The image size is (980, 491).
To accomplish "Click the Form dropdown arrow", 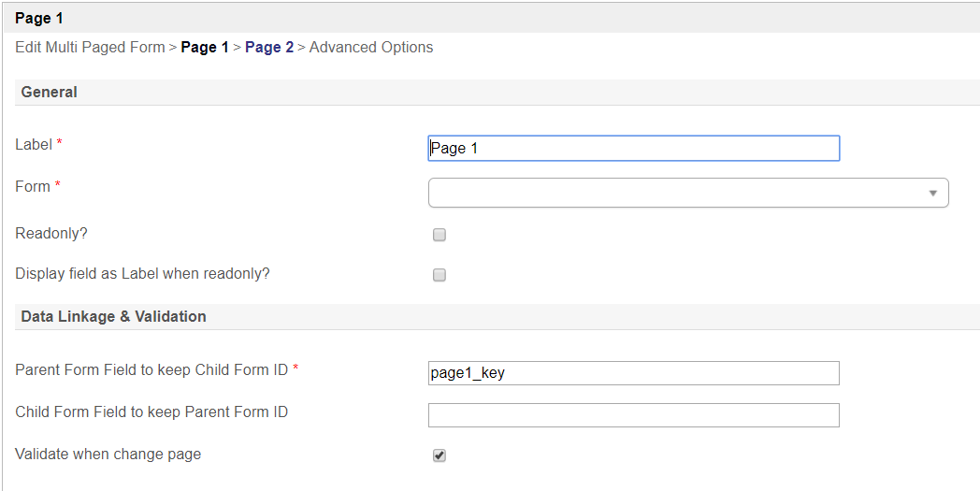I will 932,193.
